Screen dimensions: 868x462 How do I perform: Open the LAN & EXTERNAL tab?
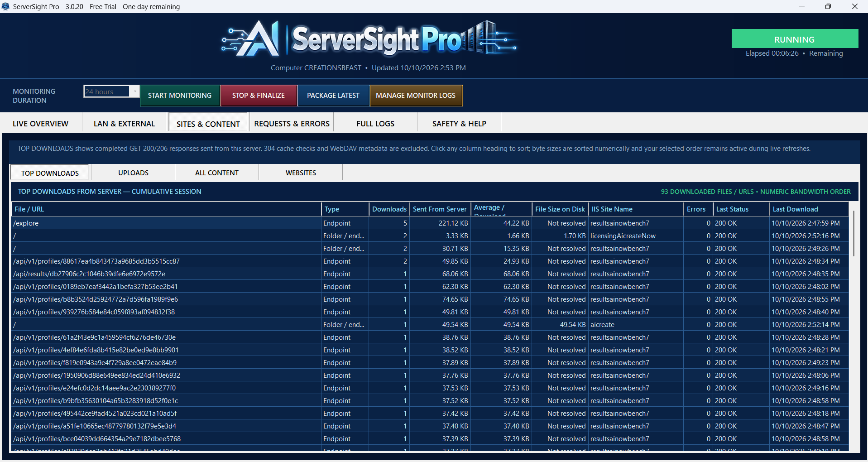124,124
